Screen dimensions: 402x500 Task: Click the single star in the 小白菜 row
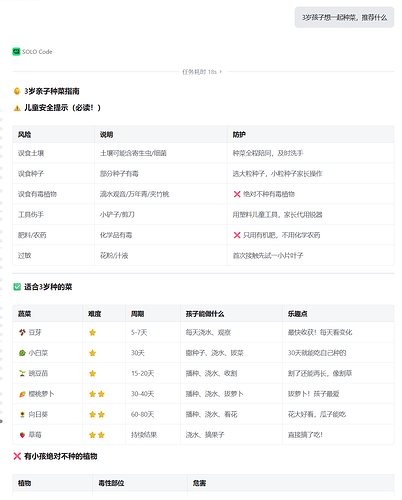(92, 353)
